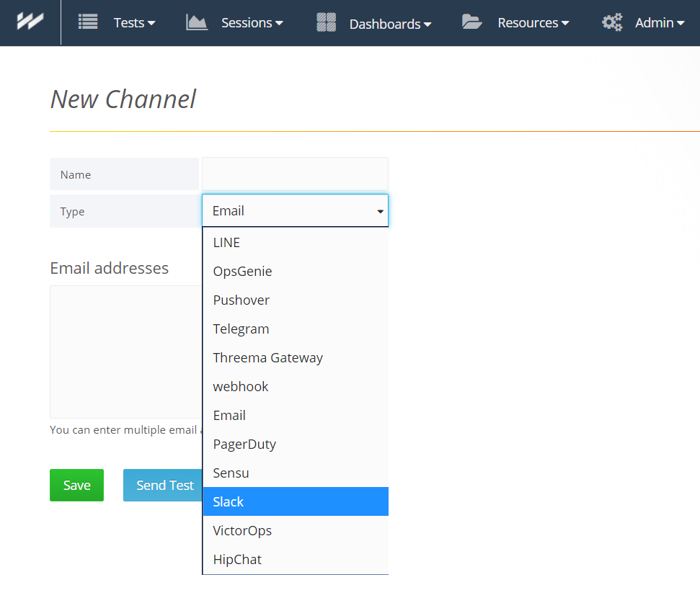Collapse the Type dropdown showing Email
700x603 pixels.
(x=295, y=211)
